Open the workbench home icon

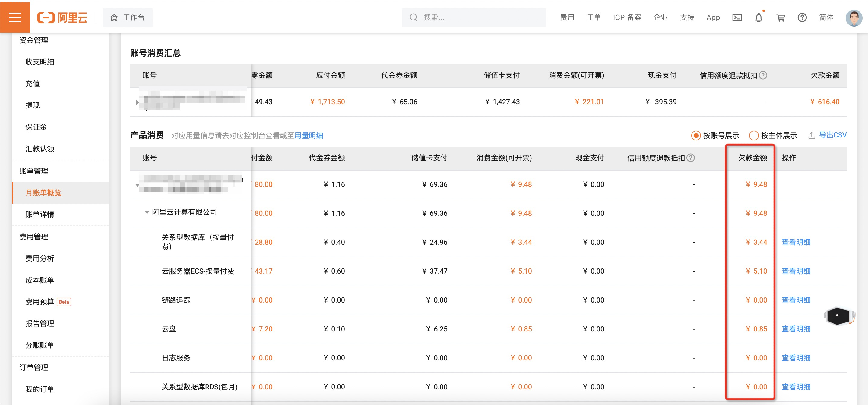click(114, 17)
